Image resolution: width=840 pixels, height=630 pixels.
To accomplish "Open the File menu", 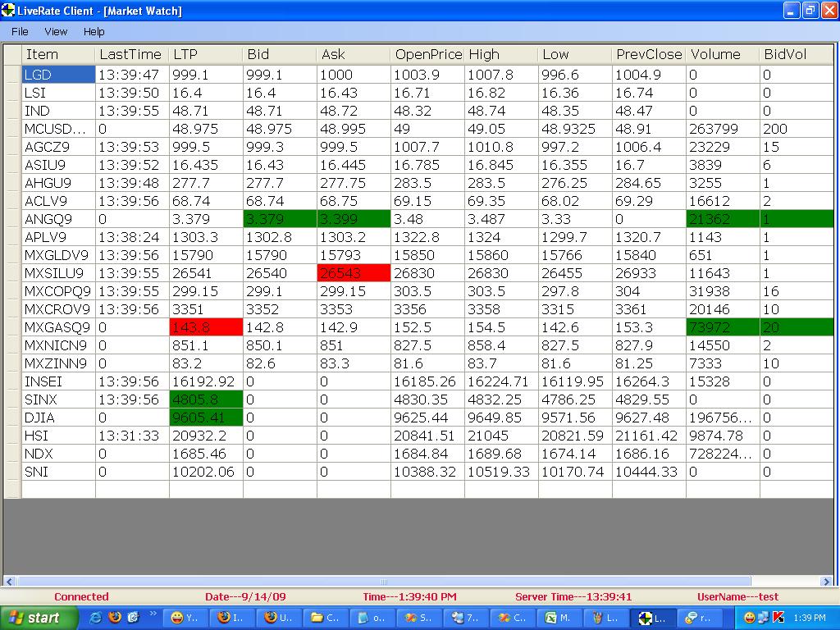I will click(x=20, y=31).
